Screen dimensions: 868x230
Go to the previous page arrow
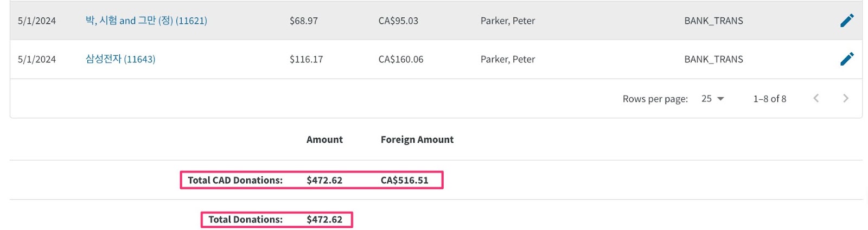pyautogui.click(x=816, y=98)
